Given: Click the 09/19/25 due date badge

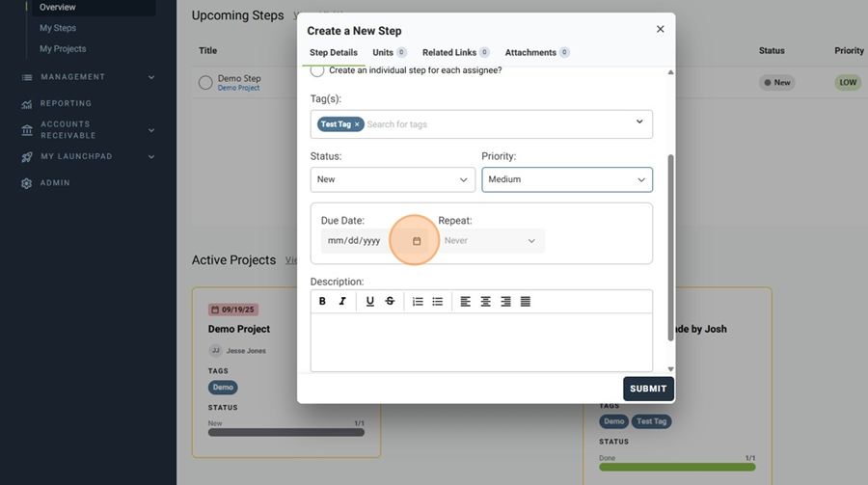Looking at the screenshot, I should click(x=233, y=310).
